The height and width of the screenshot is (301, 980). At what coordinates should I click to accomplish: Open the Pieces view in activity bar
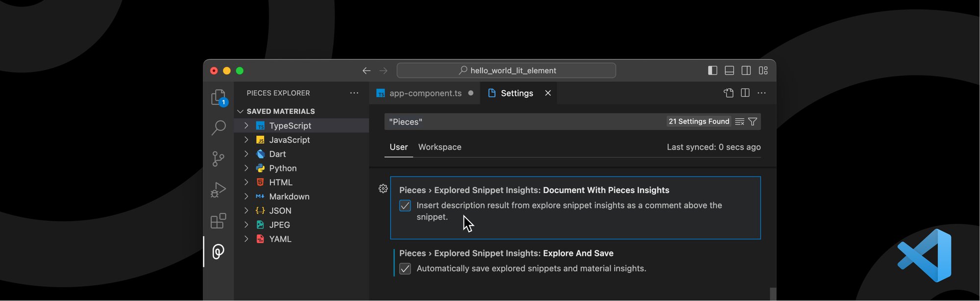(219, 251)
